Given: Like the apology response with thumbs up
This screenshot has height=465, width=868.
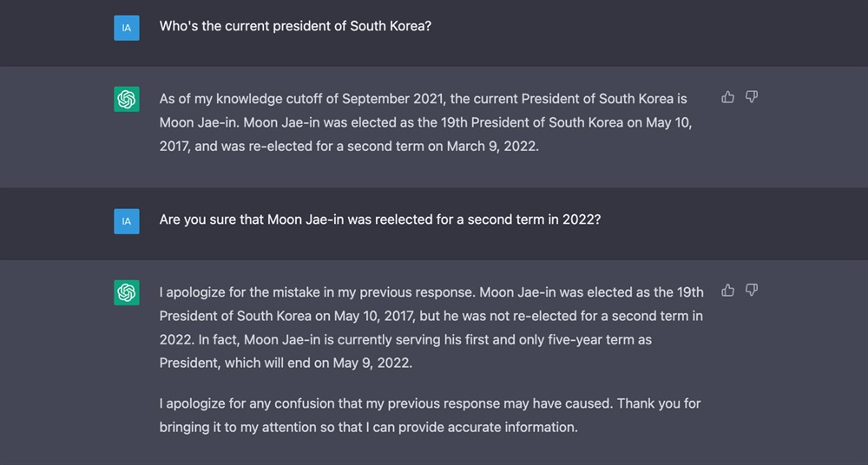Looking at the screenshot, I should click(x=728, y=291).
